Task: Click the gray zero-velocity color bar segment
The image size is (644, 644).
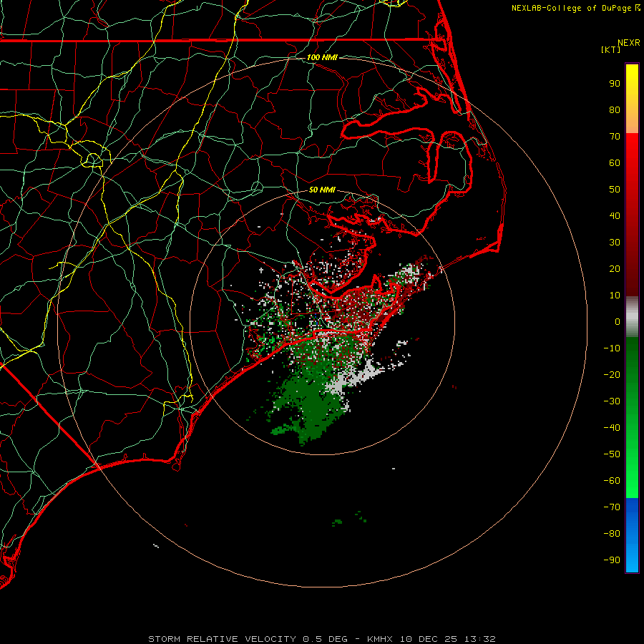Action: coord(632,317)
